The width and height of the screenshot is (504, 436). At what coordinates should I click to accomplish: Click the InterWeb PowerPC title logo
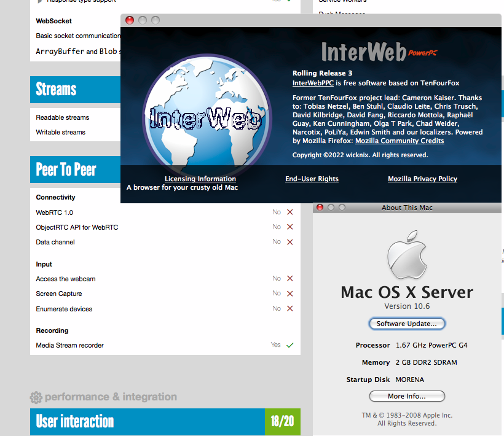click(x=379, y=52)
